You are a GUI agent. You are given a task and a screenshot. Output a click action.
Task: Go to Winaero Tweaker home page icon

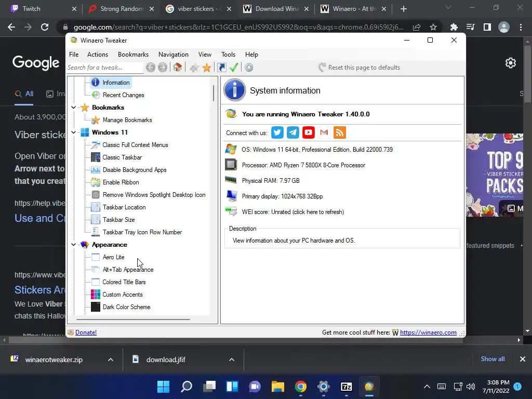pos(178,67)
